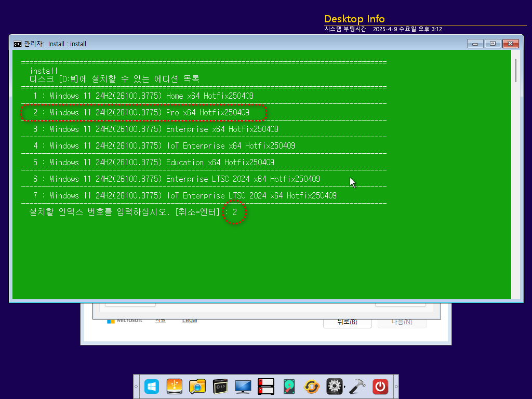Open the settings gear icon in dock
Viewport: 532px width, 399px height.
pos(334,387)
